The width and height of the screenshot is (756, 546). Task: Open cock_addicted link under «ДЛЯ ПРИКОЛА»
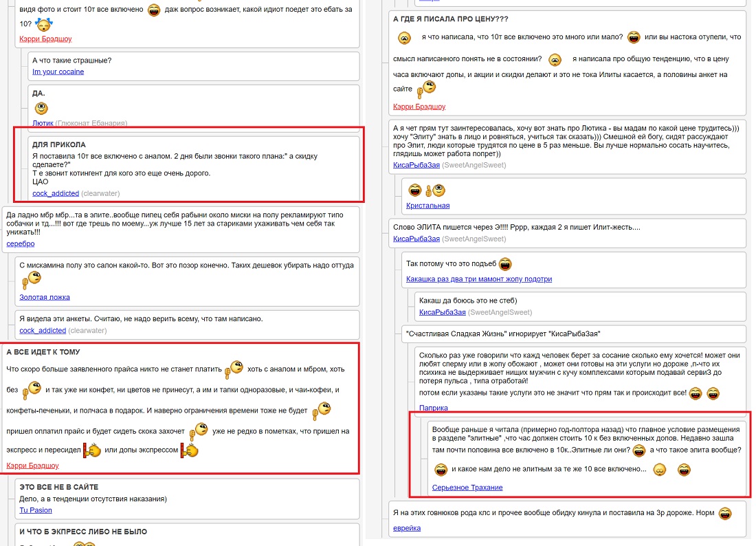(56, 193)
